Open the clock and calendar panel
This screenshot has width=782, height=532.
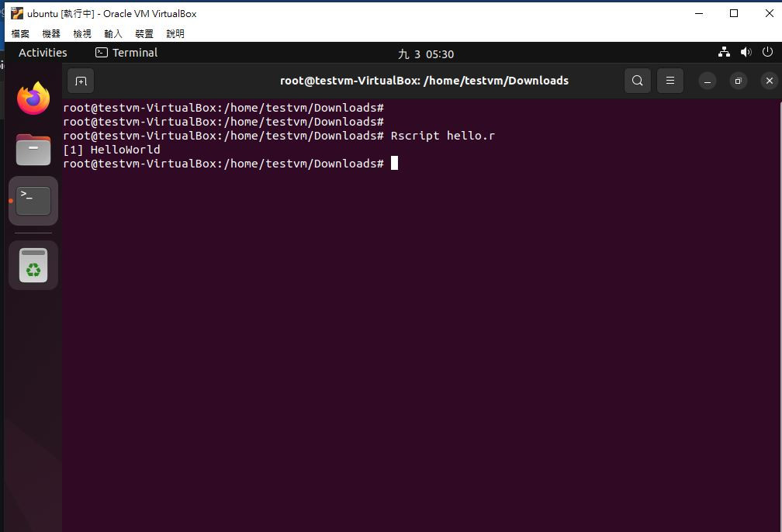(426, 54)
